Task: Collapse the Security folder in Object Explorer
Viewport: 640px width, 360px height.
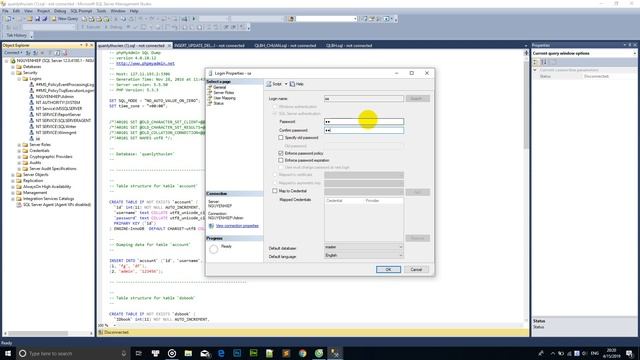Action: (x=13, y=73)
